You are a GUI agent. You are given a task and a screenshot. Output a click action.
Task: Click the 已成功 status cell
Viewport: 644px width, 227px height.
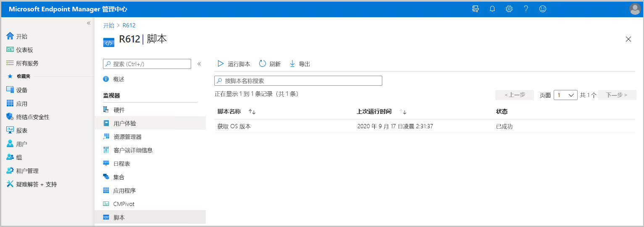point(505,126)
